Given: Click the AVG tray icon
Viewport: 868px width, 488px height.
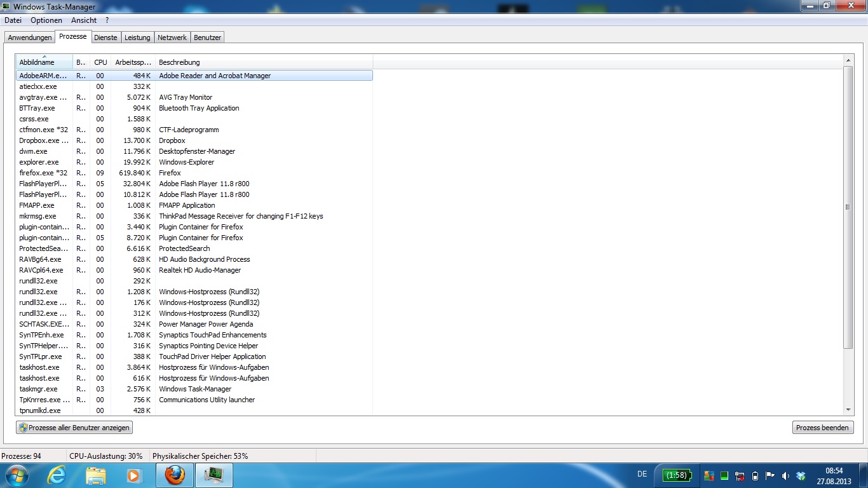Looking at the screenshot, I should [x=709, y=476].
